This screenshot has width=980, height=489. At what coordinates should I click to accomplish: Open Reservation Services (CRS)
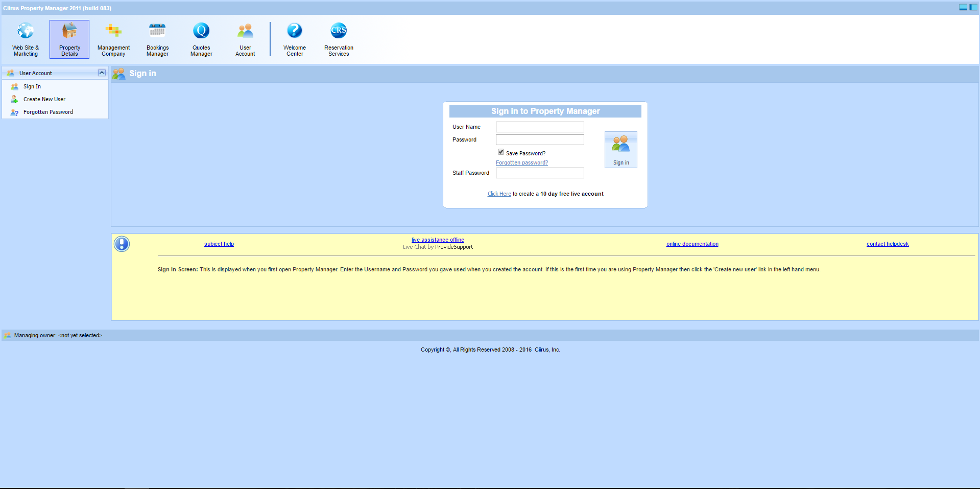339,39
